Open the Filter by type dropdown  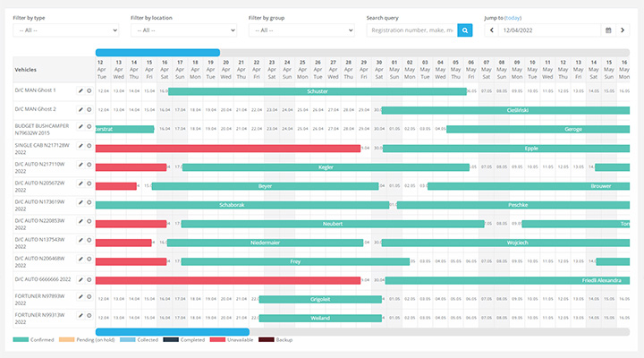point(66,30)
